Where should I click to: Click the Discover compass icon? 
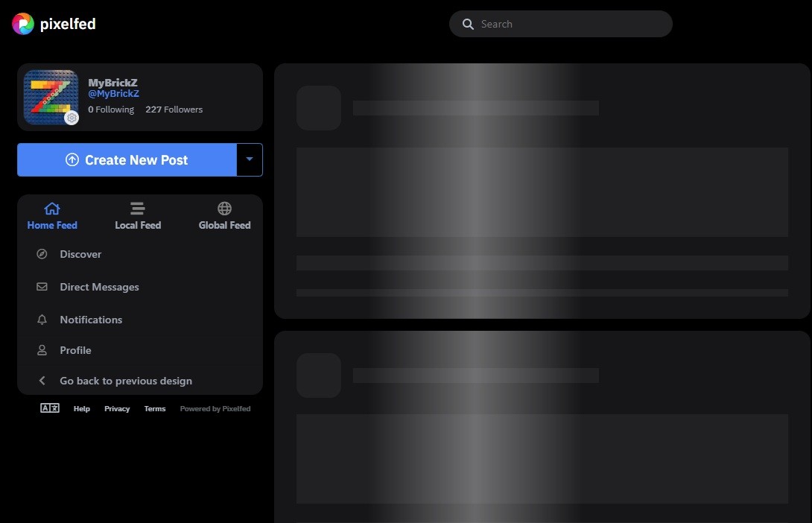(x=42, y=254)
